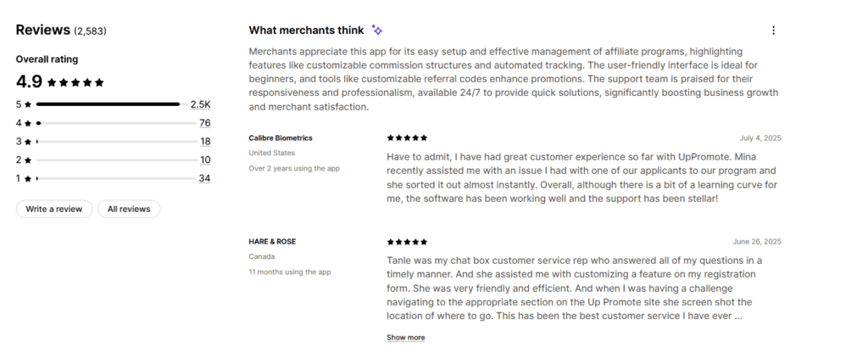Click the 5-star rating row star icon
The height and width of the screenshot is (353, 868).
[x=28, y=104]
